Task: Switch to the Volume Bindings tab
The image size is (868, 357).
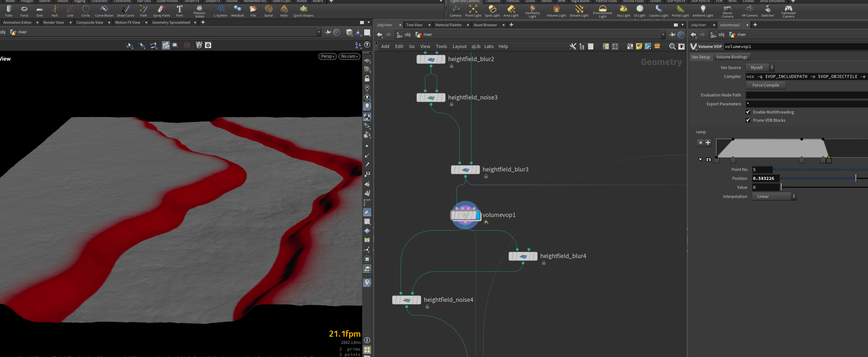Action: pyautogui.click(x=732, y=57)
